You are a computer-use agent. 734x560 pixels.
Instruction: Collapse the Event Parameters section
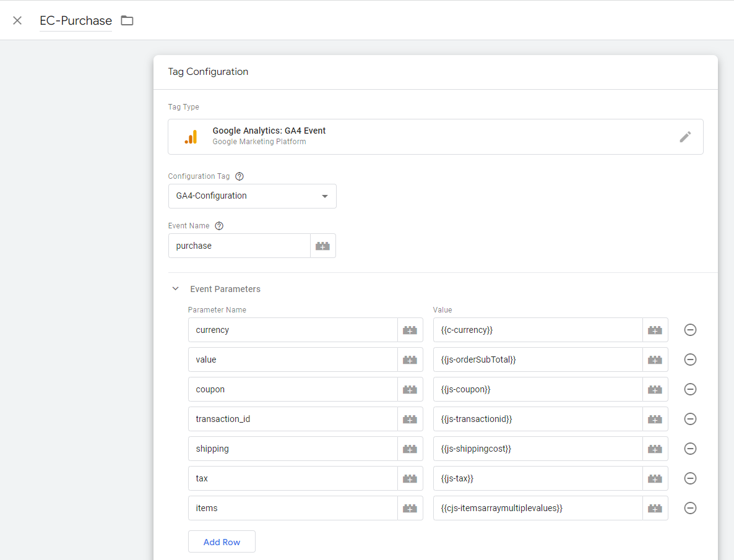pos(175,288)
